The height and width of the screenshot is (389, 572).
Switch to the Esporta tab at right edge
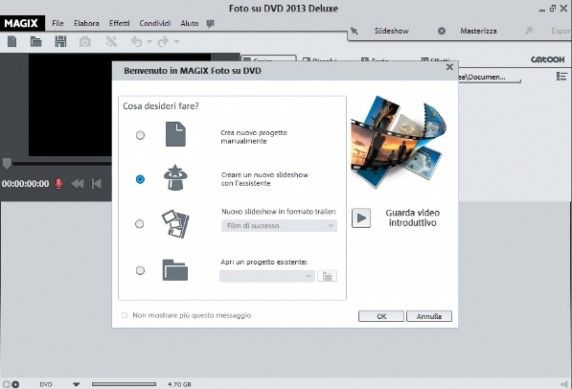click(561, 31)
